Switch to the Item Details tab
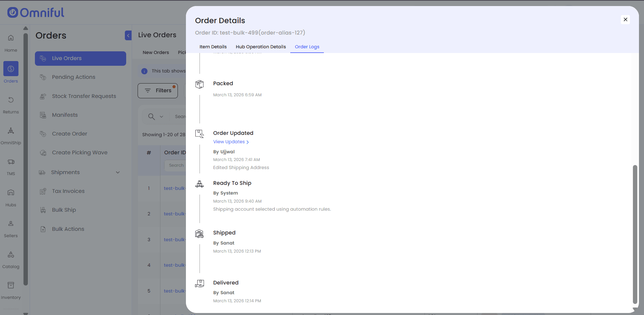 [213, 47]
